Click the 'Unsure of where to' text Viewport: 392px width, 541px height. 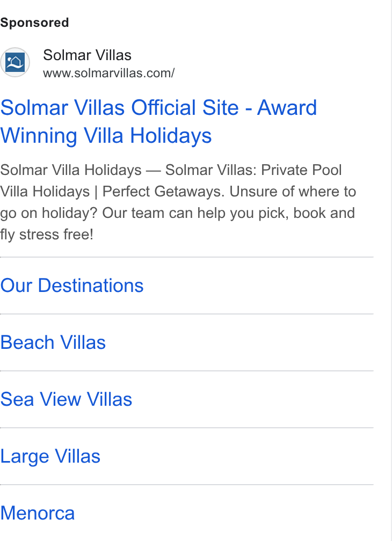point(293,192)
